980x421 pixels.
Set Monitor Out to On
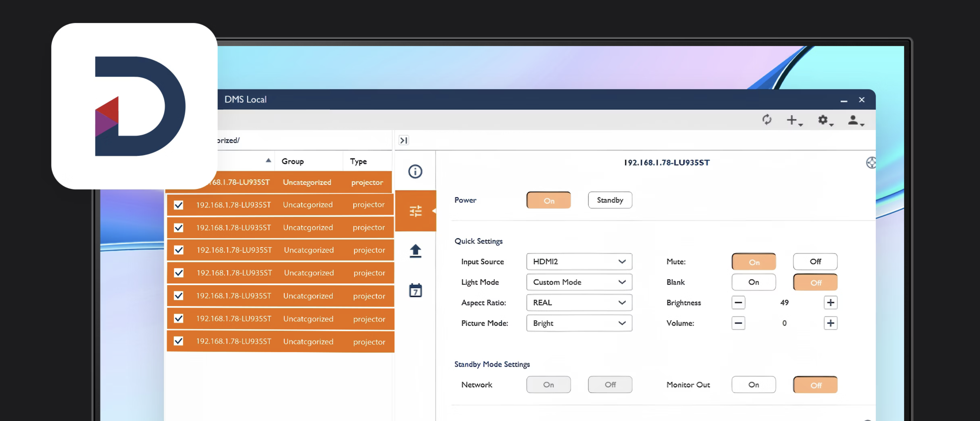[x=753, y=385]
